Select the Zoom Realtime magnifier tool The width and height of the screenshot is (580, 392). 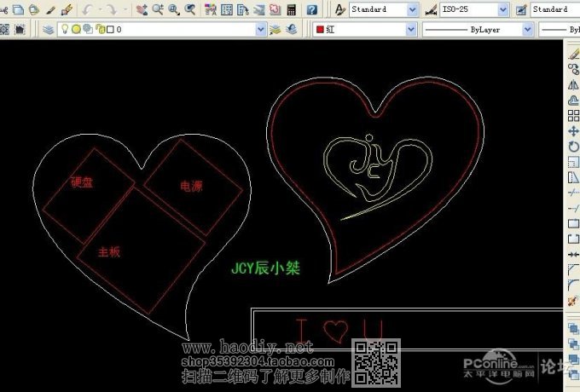(x=158, y=9)
